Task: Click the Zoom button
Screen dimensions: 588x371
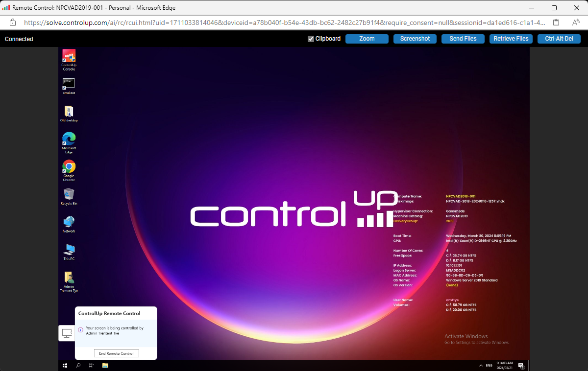Action: click(x=367, y=39)
